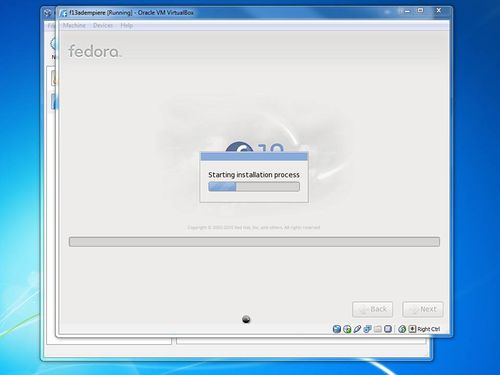Click the Back button in installer

pyautogui.click(x=372, y=309)
